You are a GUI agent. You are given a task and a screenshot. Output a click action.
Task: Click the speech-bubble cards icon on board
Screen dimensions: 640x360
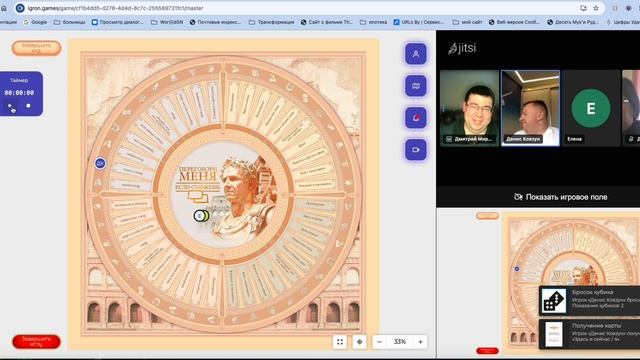[198, 197]
